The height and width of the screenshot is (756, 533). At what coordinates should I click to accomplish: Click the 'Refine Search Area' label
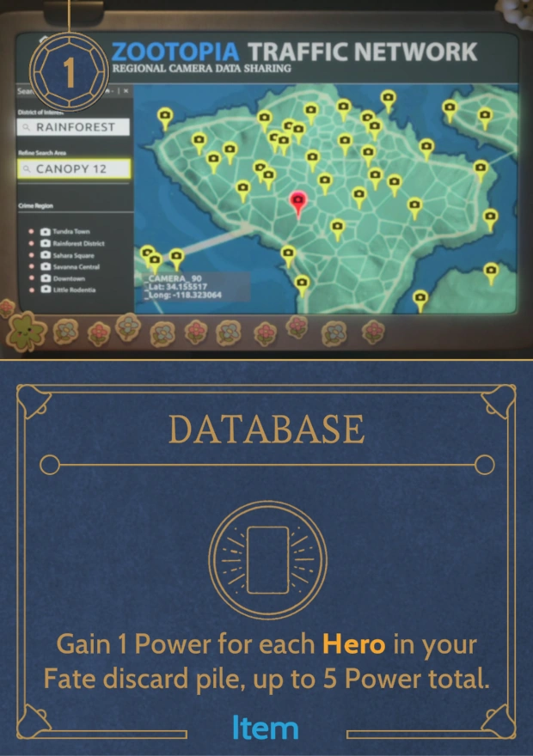(42, 153)
